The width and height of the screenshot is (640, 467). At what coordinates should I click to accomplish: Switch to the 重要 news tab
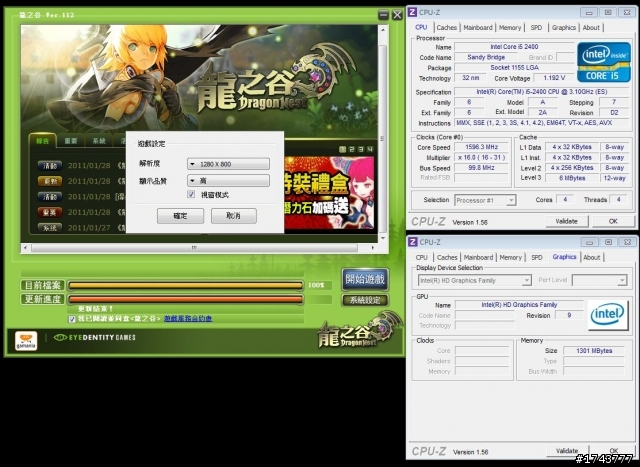[x=71, y=141]
